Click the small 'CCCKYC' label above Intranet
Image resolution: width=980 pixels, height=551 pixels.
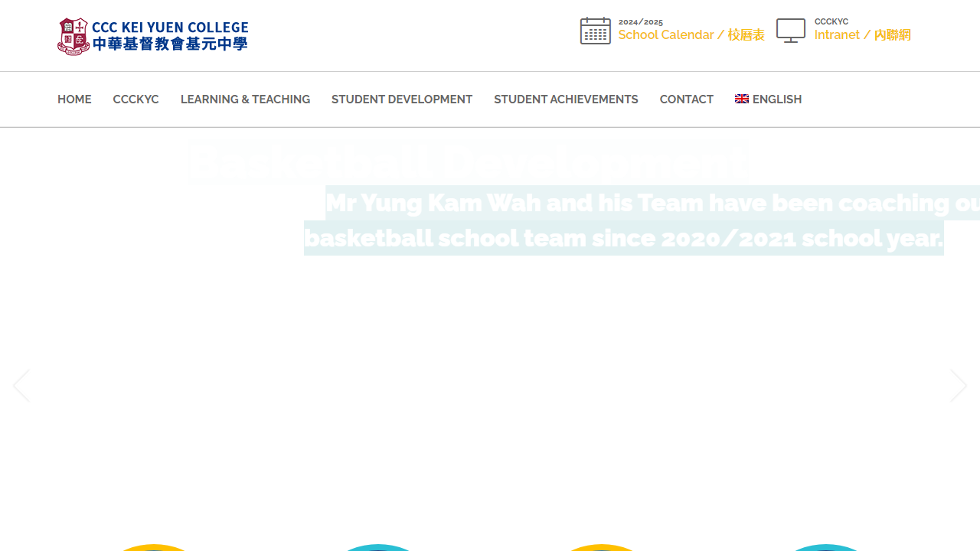pyautogui.click(x=831, y=22)
